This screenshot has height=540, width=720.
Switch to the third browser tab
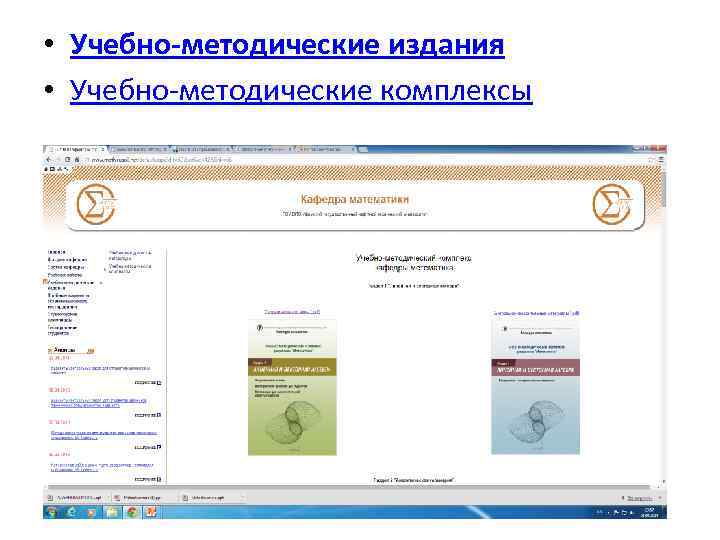point(201,150)
